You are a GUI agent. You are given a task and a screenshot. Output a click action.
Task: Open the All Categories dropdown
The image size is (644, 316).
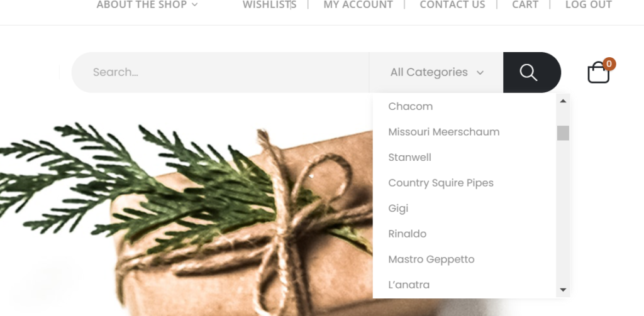tap(436, 72)
